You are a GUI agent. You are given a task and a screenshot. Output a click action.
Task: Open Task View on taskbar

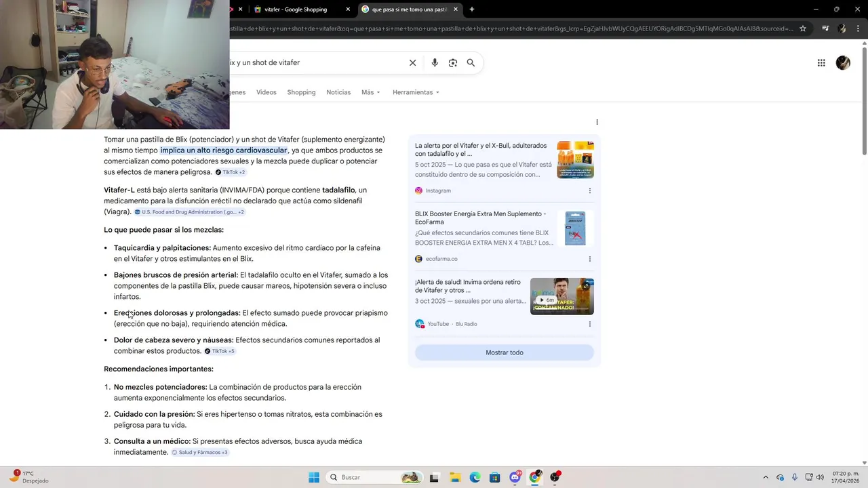pyautogui.click(x=434, y=477)
